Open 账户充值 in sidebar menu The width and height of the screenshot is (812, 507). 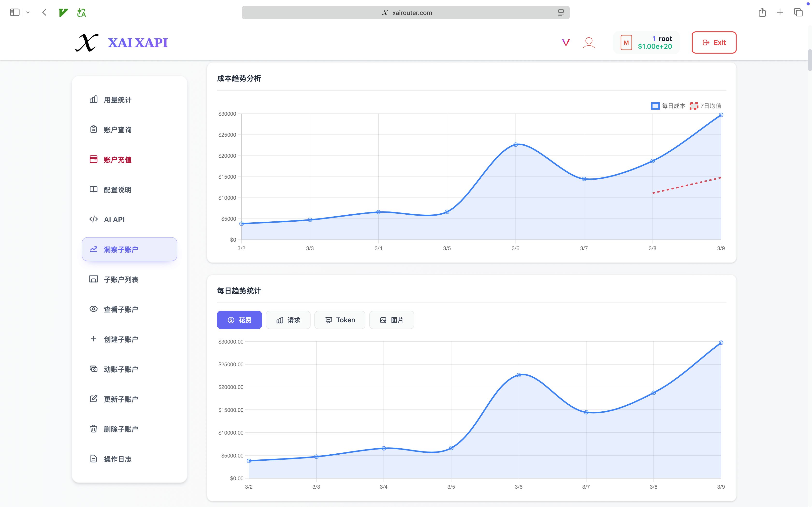[117, 160]
